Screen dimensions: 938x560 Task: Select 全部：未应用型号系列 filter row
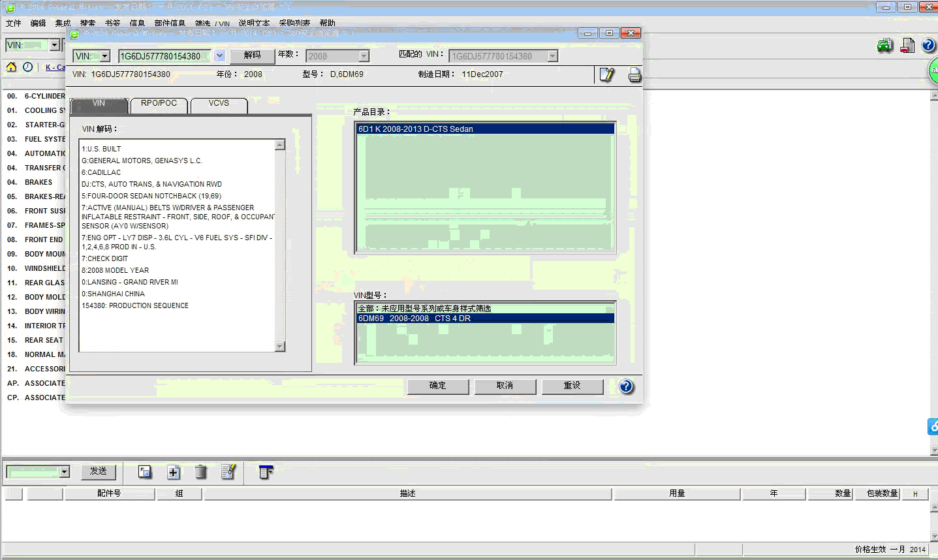coord(486,309)
